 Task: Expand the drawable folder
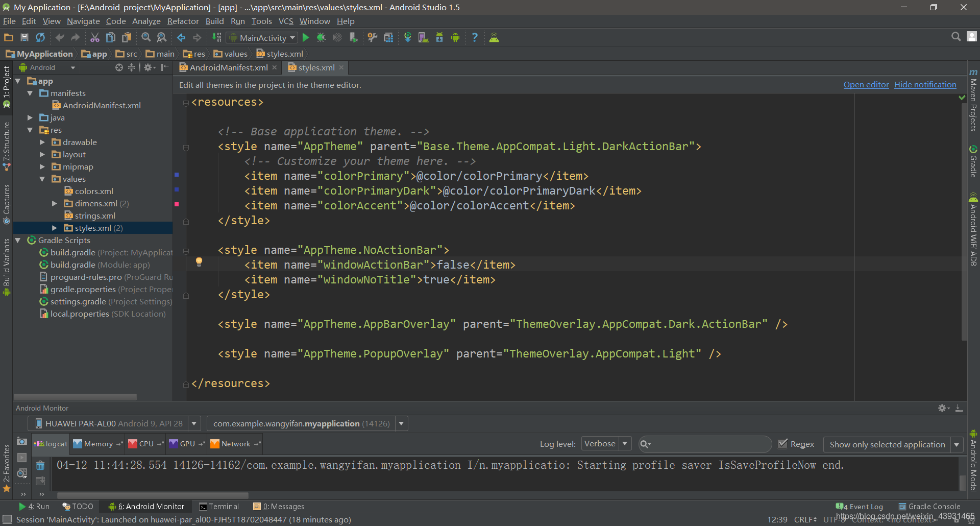pos(42,142)
